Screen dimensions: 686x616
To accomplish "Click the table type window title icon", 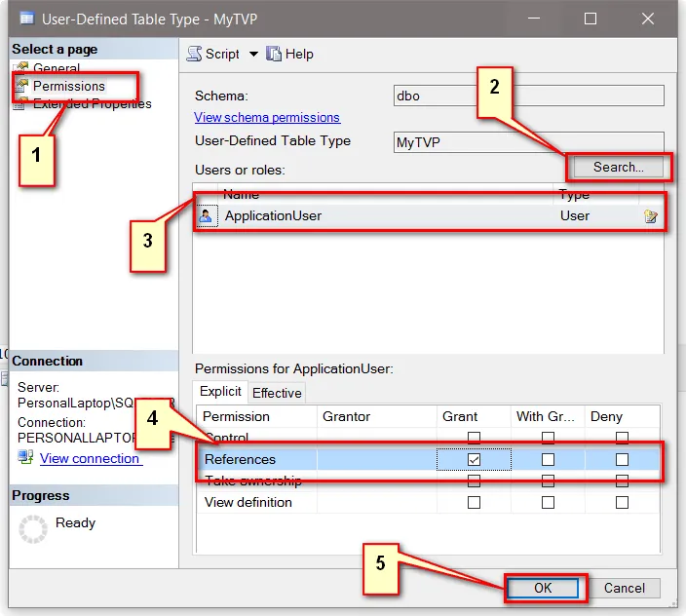I will pyautogui.click(x=27, y=19).
